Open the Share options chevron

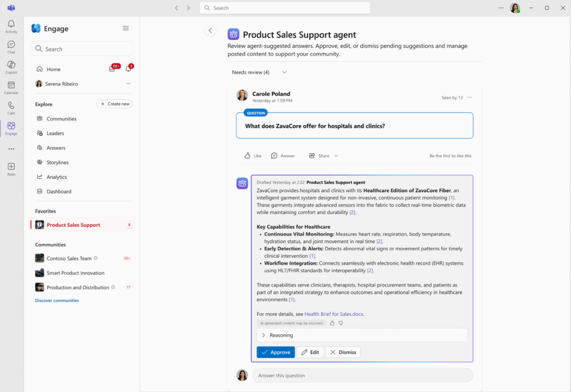[x=336, y=156]
